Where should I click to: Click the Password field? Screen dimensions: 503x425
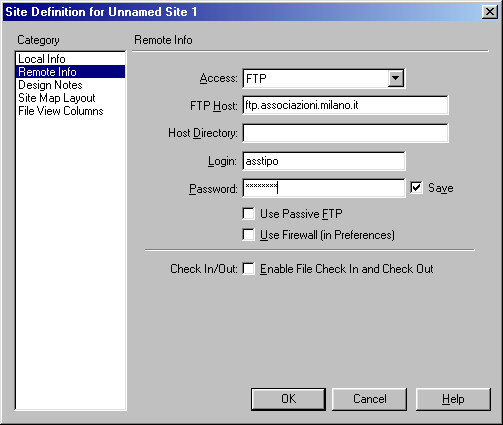tap(324, 188)
